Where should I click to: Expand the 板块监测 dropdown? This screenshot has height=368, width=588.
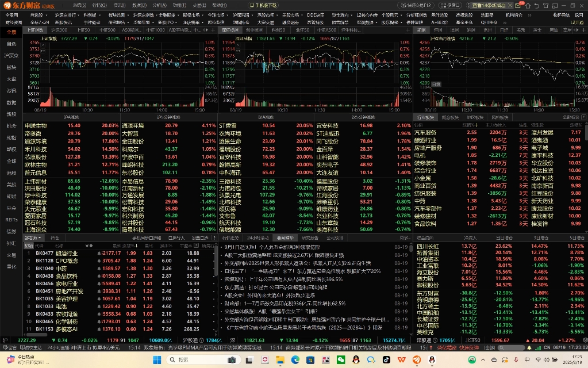[128, 16]
